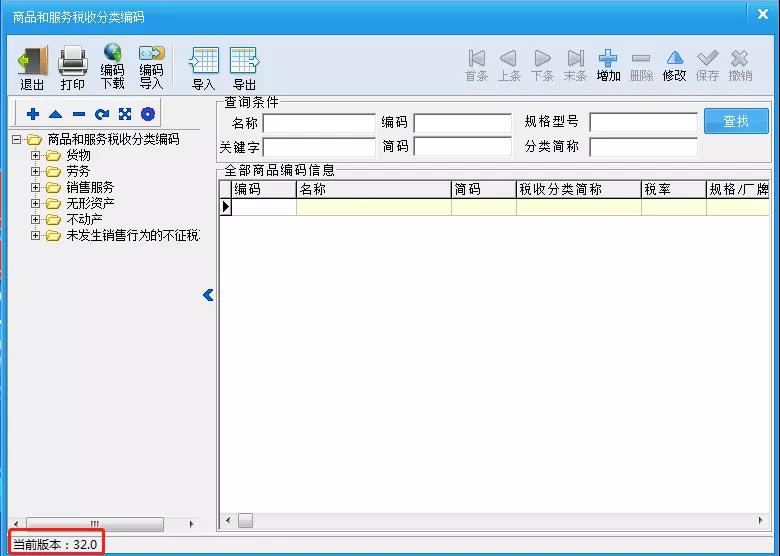780x556 pixels.
Task: Collapse left panel with blue chevron
Action: pos(208,295)
